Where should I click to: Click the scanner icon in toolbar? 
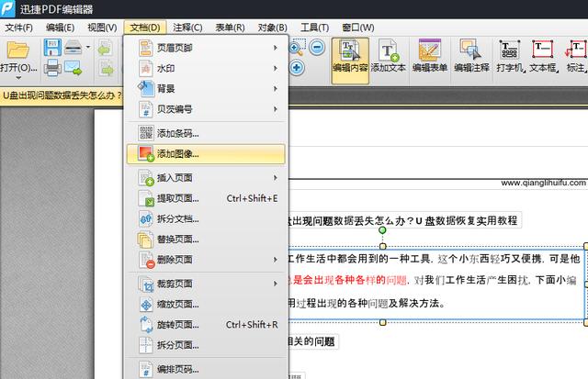point(73,48)
